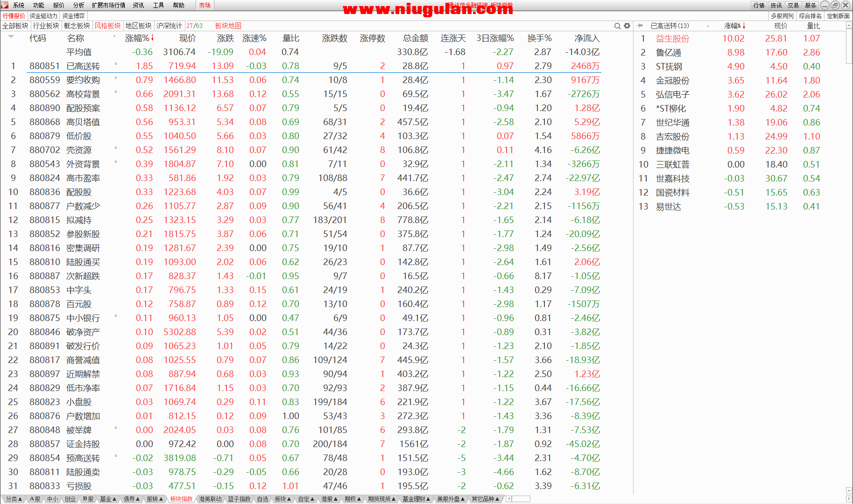Open the 报价 menu
853x504 pixels.
tap(59, 5)
